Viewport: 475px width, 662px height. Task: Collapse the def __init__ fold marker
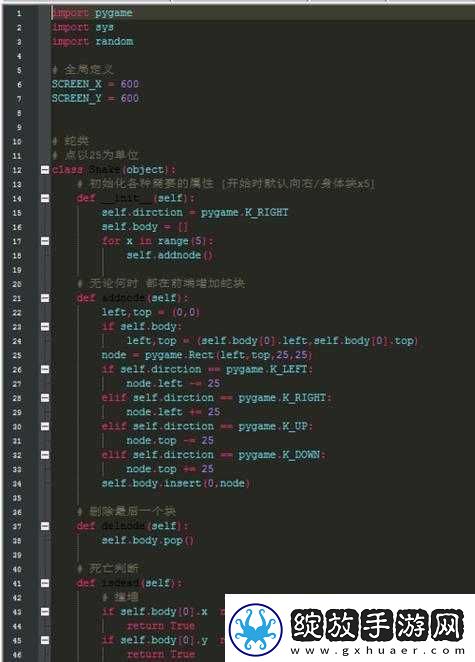[x=45, y=198]
